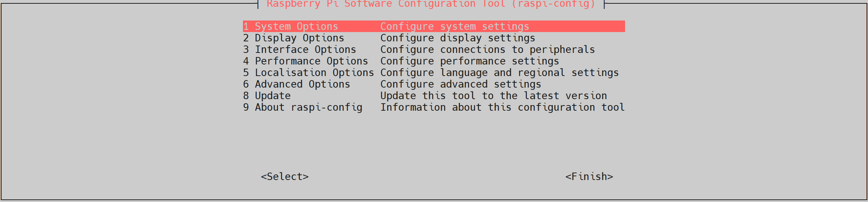This screenshot has width=868, height=202.
Task: Click 'Update this tool to the latest version'
Action: coord(493,96)
